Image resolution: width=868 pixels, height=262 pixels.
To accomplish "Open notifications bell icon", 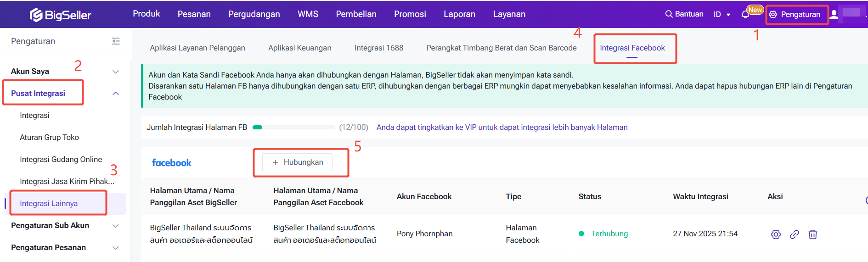I will (745, 15).
